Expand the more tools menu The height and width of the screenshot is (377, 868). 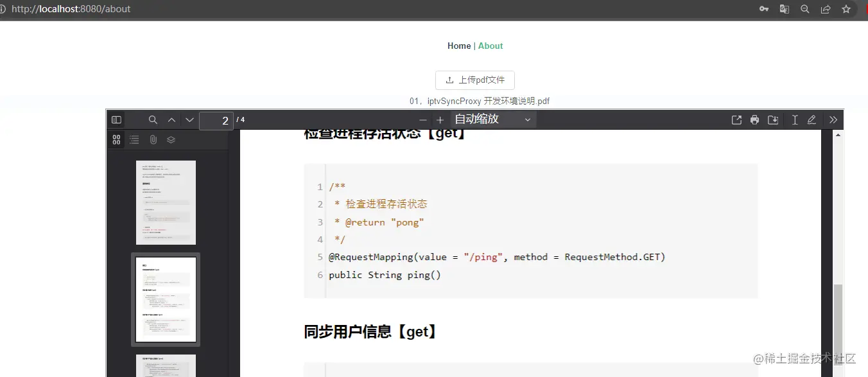pos(833,119)
